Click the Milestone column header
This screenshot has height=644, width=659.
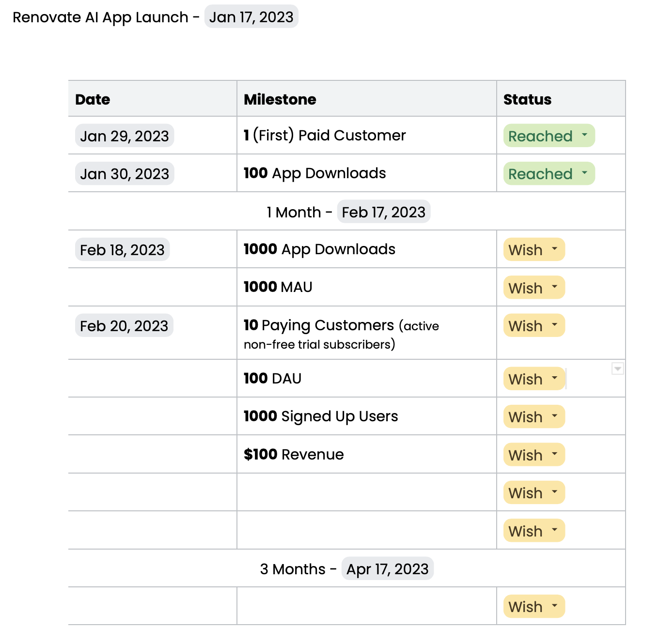(280, 99)
